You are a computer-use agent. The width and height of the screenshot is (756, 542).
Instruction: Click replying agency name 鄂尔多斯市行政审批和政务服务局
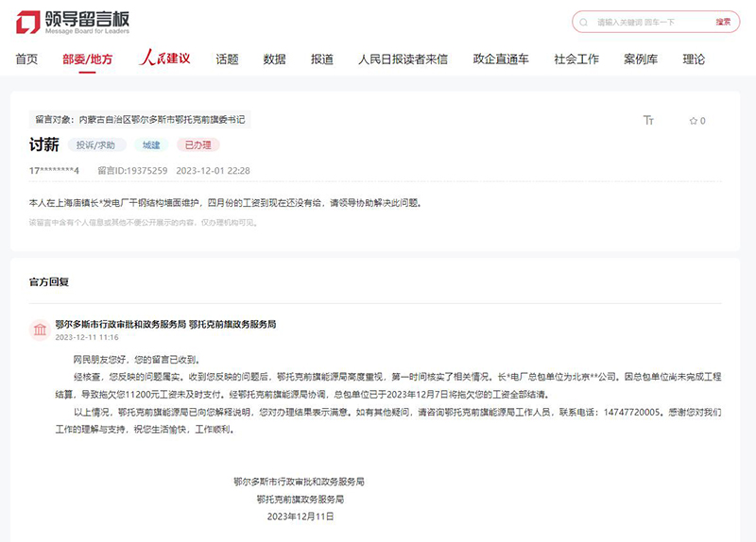pos(121,324)
